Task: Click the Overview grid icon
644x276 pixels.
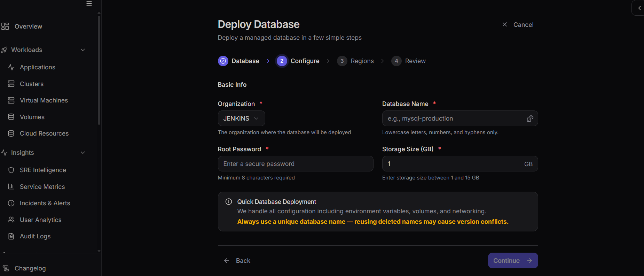Action: [5, 26]
